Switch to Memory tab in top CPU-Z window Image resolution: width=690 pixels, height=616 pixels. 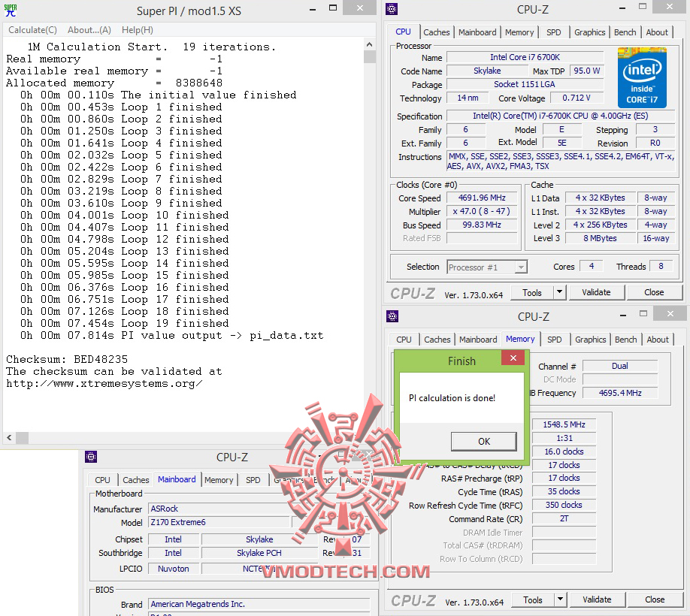click(519, 32)
